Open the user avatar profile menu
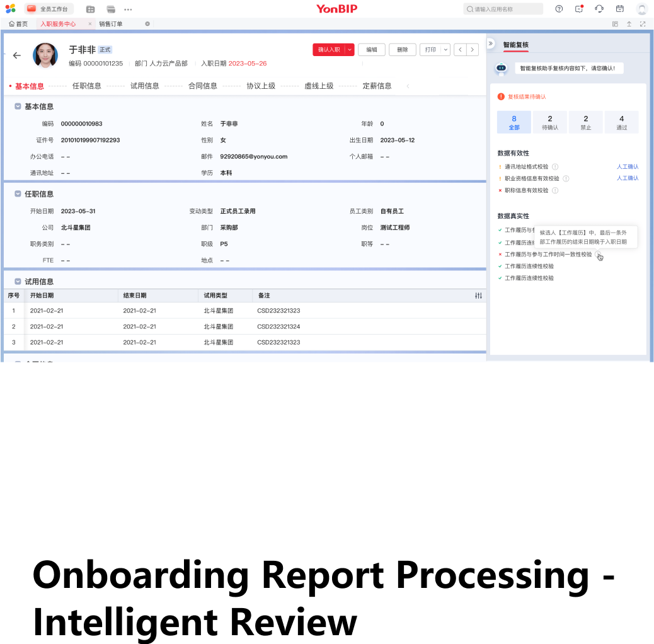 point(641,9)
